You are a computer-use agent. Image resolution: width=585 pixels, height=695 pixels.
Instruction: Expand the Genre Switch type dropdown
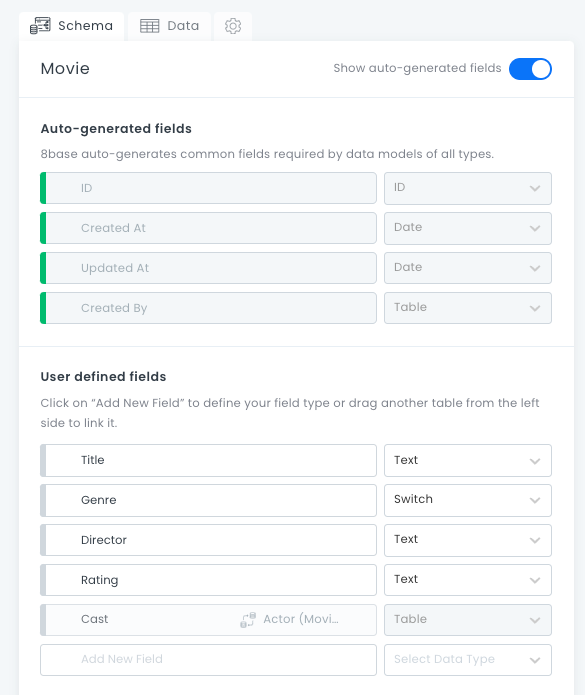468,500
